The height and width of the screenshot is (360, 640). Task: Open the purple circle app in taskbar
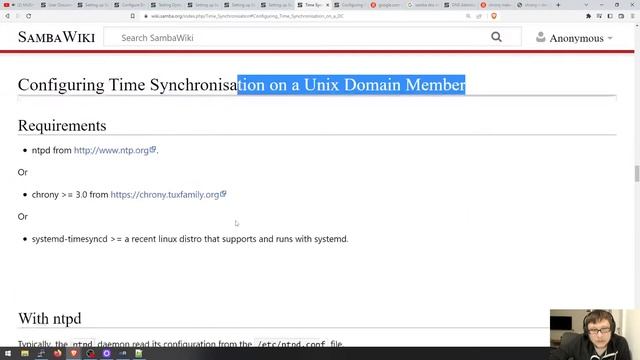[x=107, y=353]
